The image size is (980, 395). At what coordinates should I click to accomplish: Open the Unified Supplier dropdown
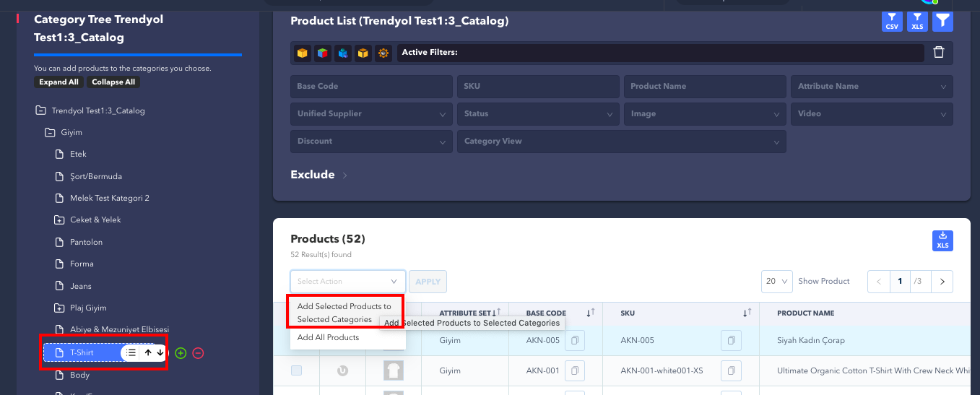click(371, 113)
